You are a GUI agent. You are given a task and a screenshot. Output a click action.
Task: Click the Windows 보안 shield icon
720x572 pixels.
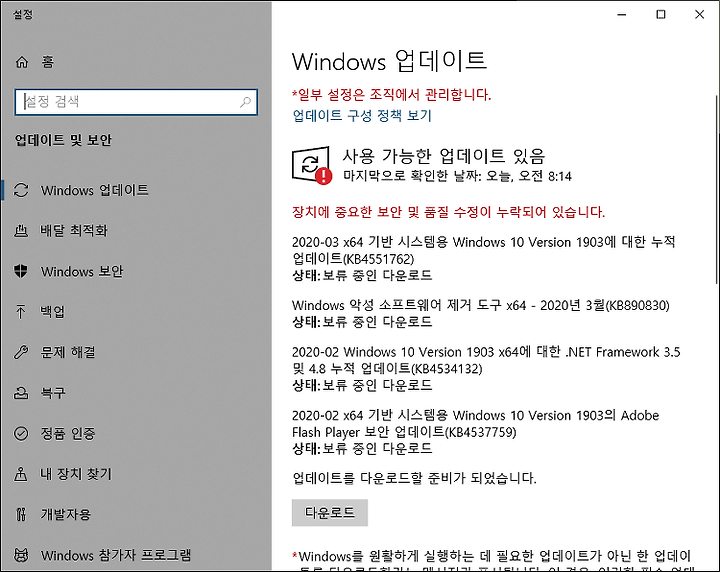[x=21, y=271]
